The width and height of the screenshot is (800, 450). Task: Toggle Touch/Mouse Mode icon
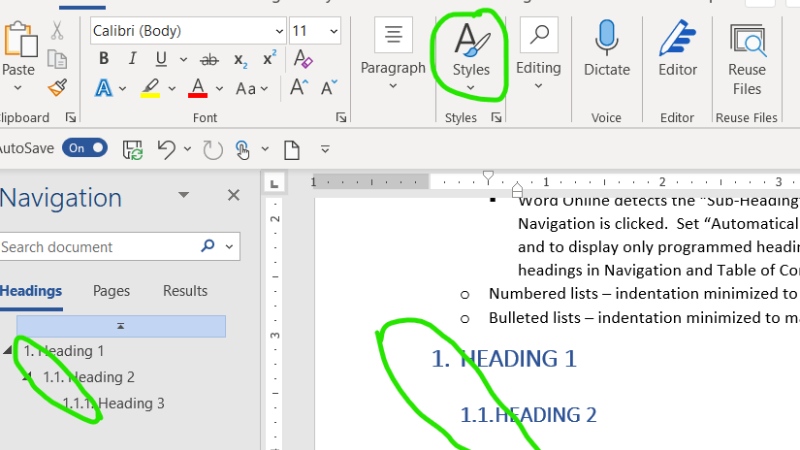243,150
